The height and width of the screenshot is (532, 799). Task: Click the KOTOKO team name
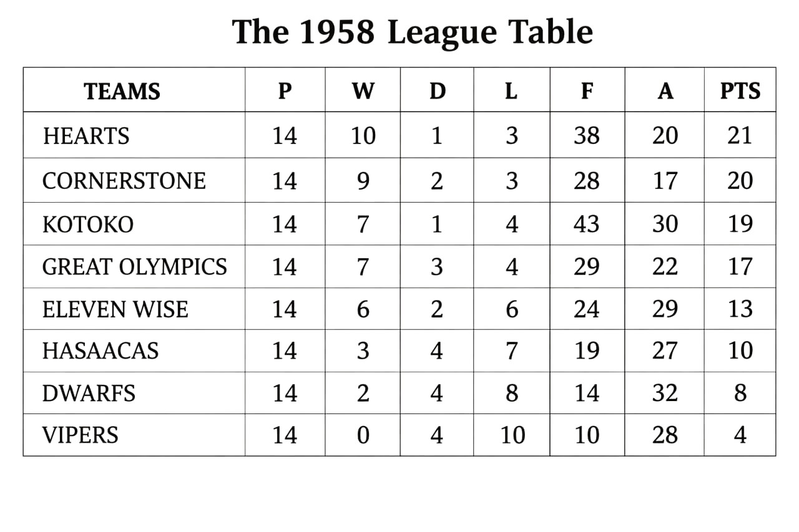[x=88, y=225]
